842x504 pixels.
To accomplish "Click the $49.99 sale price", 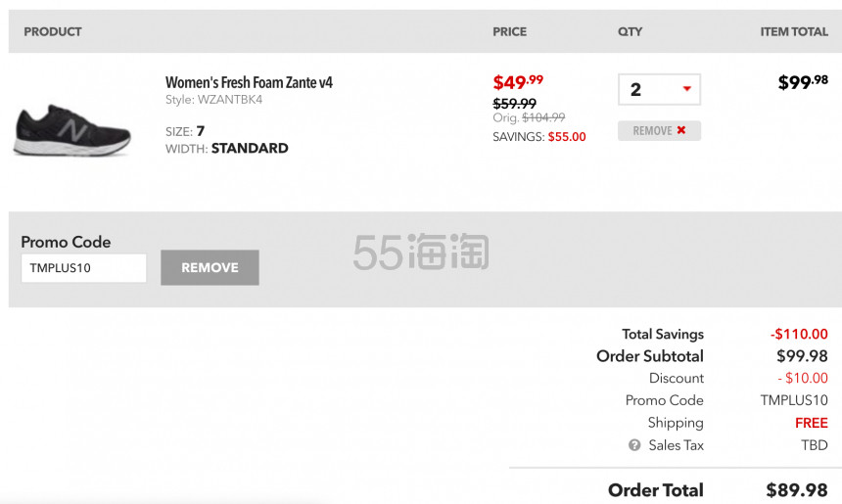I will click(x=518, y=82).
